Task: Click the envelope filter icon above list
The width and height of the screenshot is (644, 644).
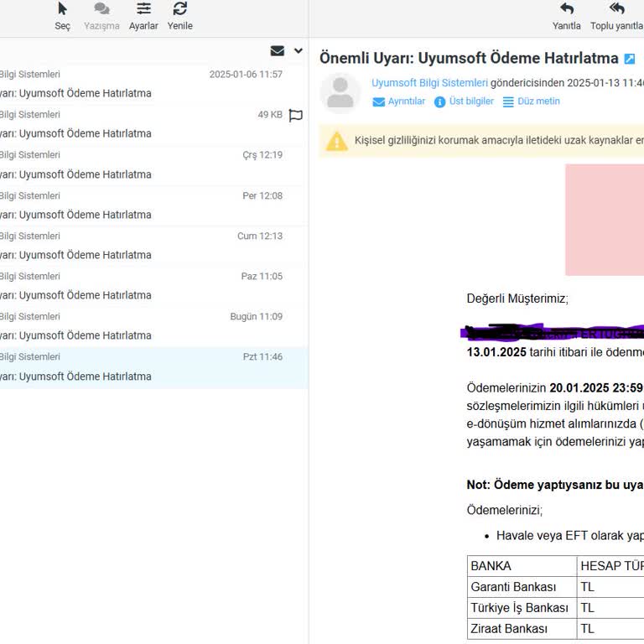Action: [x=278, y=50]
